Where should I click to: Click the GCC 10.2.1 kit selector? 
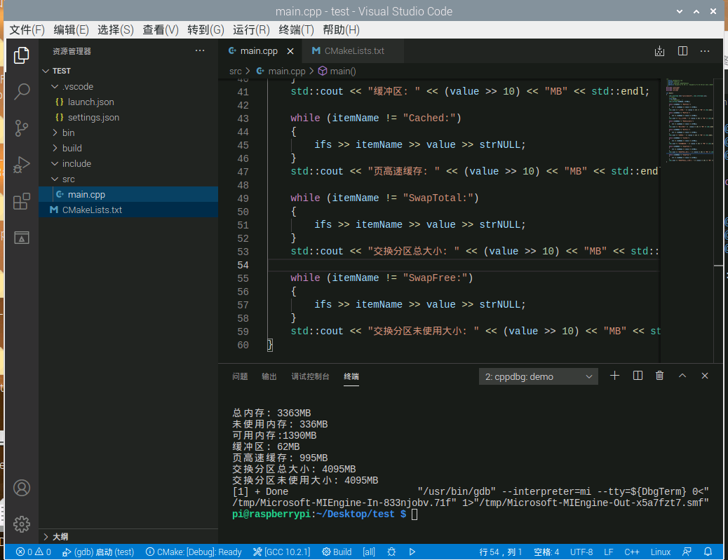click(x=281, y=552)
